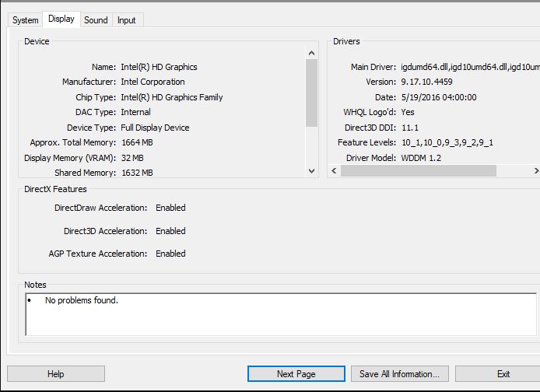Click the 'Shared Memory:' label
The height and width of the screenshot is (392, 540).
click(85, 173)
